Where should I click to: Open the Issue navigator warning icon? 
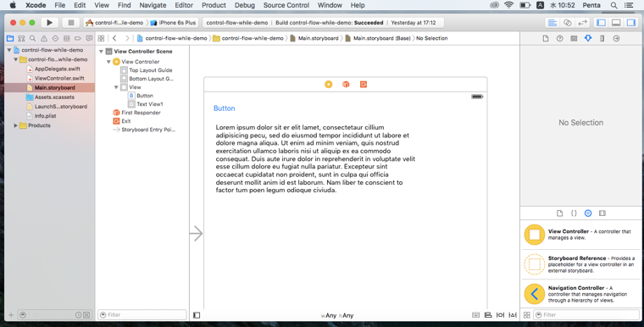(44, 38)
